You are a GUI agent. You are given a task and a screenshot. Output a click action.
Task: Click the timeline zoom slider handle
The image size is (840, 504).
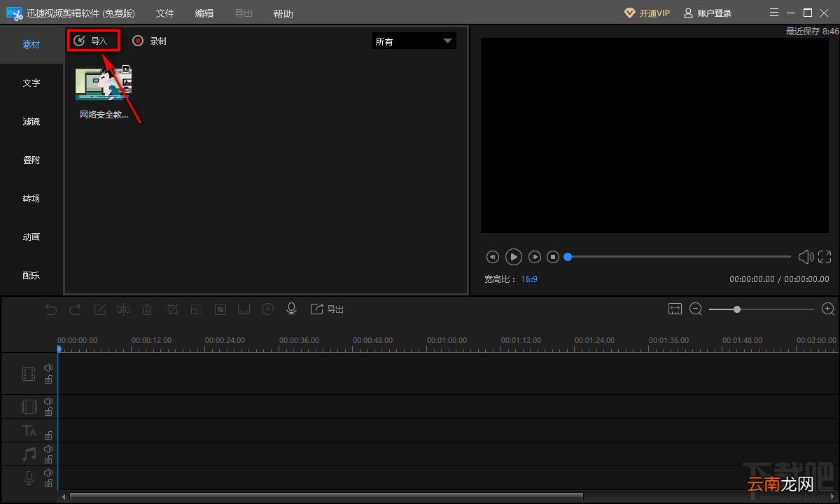[737, 309]
